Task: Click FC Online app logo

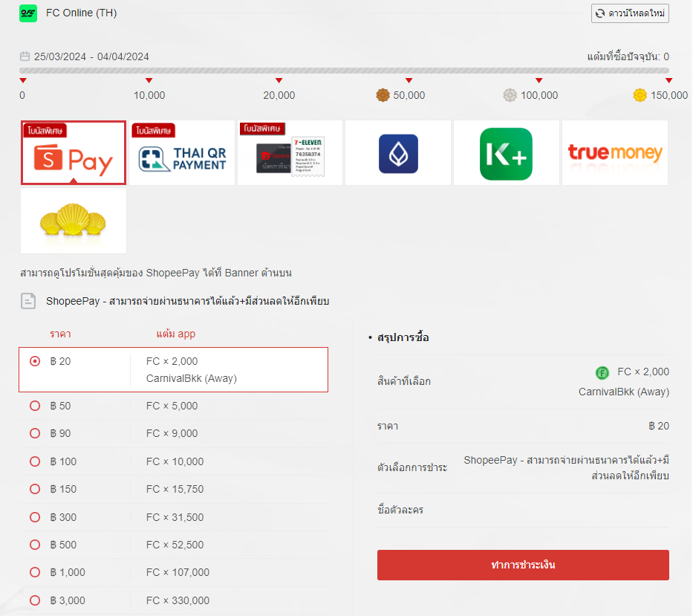Action: (x=28, y=13)
